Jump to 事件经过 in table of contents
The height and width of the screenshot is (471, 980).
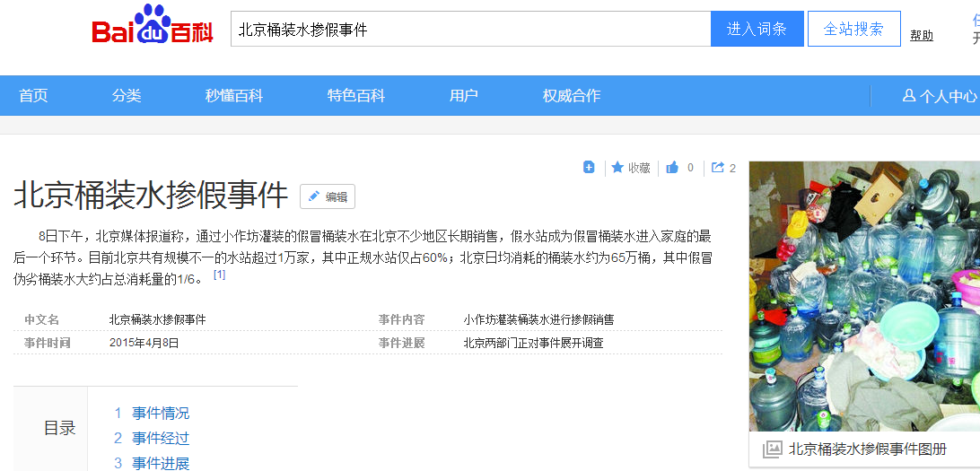[x=161, y=438]
